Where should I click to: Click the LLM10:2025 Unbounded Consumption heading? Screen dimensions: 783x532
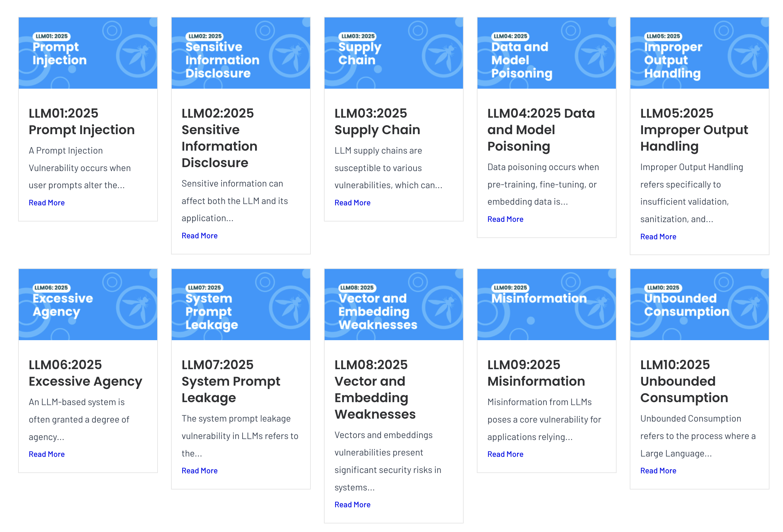[684, 381]
